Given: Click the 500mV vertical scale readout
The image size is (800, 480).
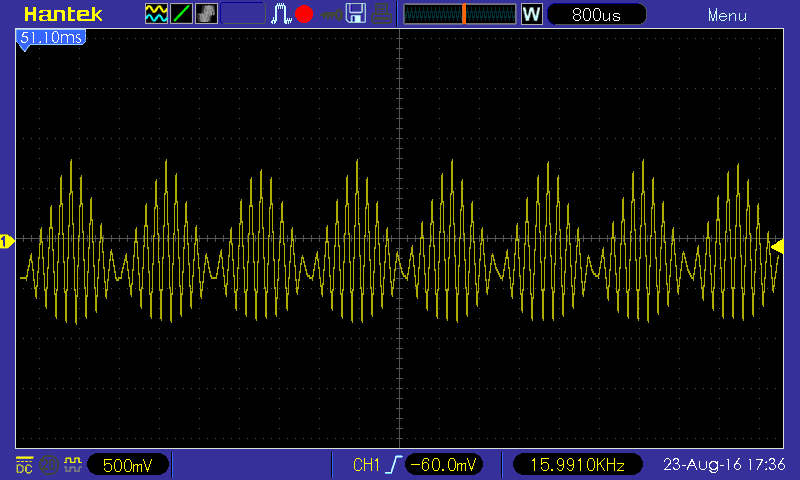Looking at the screenshot, I should [128, 465].
